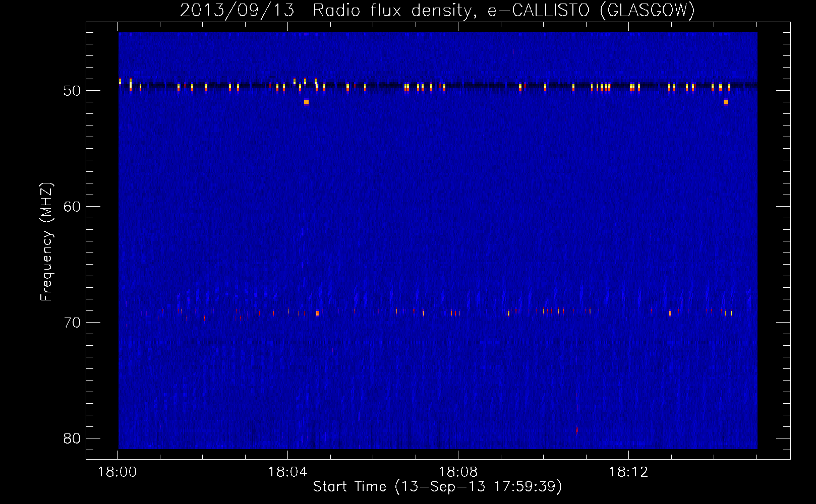The image size is (816, 504).
Task: Click the 18:00 time tick label
Action: [117, 472]
